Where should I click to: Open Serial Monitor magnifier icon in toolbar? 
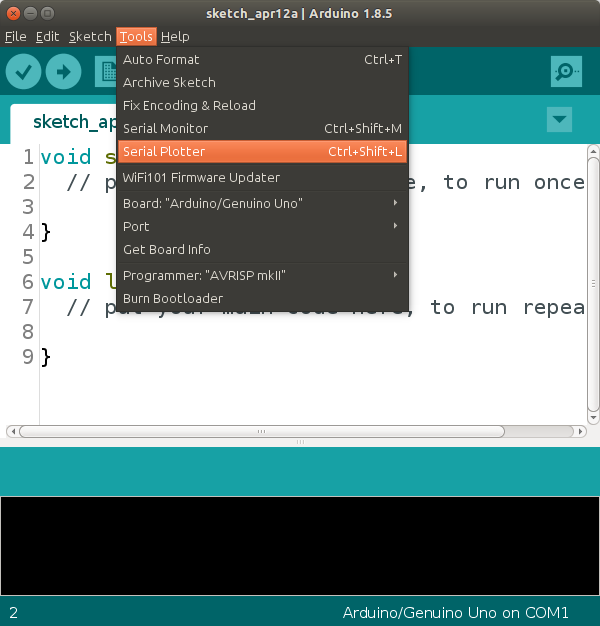pyautogui.click(x=566, y=72)
